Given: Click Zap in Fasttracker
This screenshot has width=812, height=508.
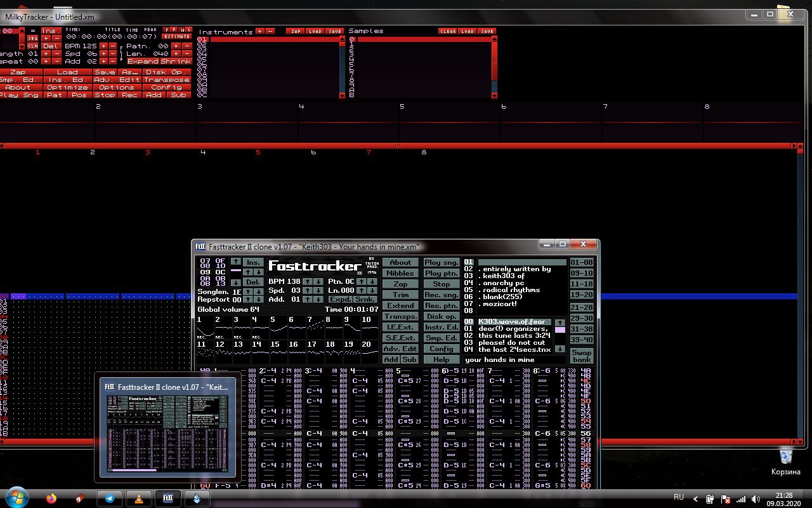Looking at the screenshot, I should coord(400,284).
